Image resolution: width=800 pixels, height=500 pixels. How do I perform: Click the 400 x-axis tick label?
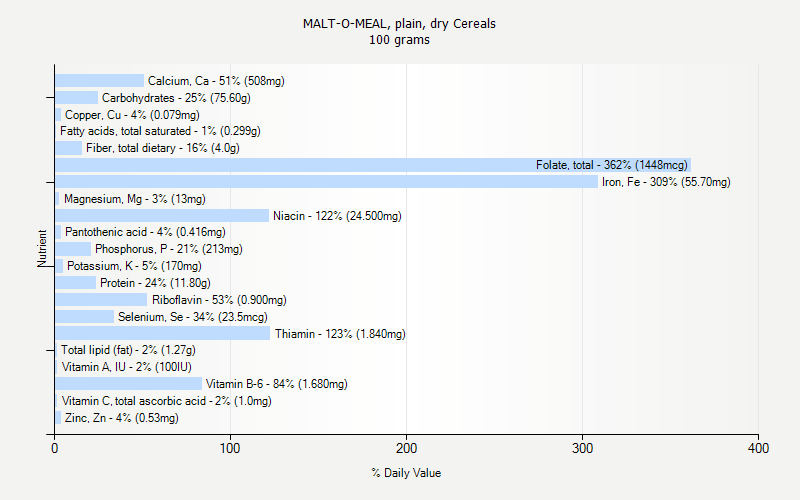point(758,450)
